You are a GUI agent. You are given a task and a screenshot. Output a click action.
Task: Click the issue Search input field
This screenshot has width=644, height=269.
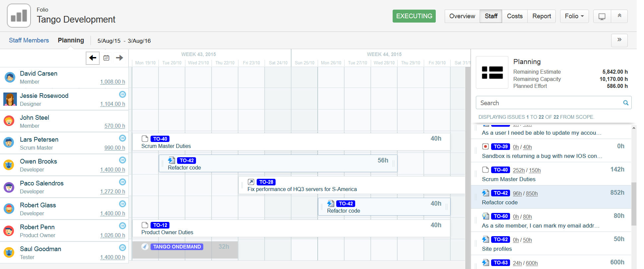pos(549,103)
